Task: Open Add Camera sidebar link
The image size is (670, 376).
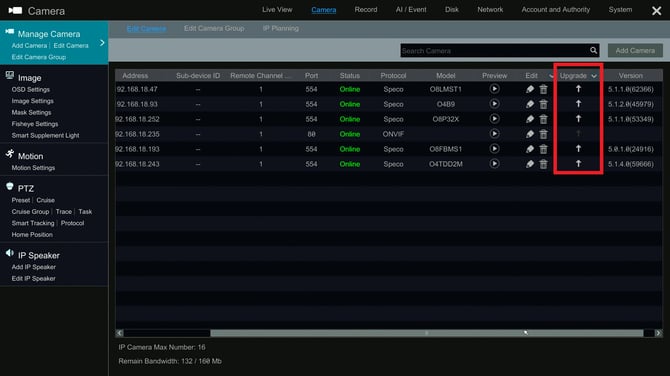Action: coord(29,46)
